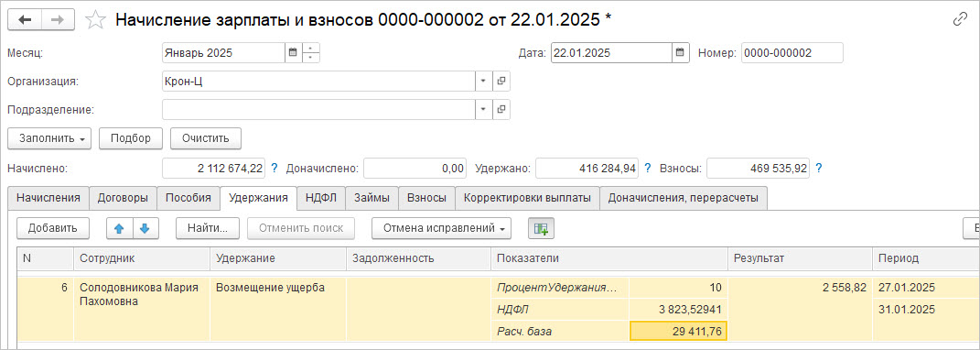Click the Начислено field 2 112 674,22
The height and width of the screenshot is (350, 980).
[213, 168]
